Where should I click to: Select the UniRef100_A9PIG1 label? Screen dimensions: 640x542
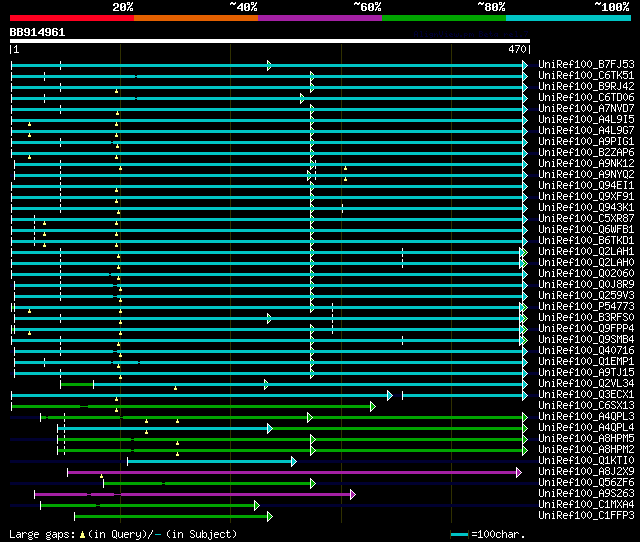(x=586, y=142)
